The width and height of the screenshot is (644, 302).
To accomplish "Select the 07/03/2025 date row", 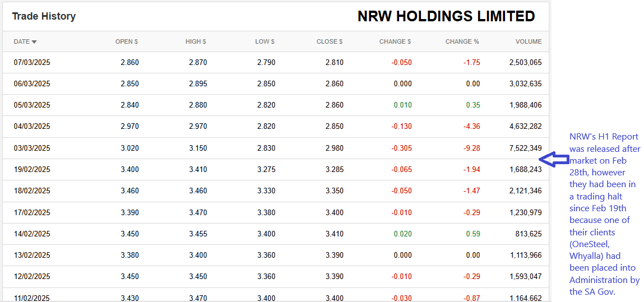I will (32, 63).
